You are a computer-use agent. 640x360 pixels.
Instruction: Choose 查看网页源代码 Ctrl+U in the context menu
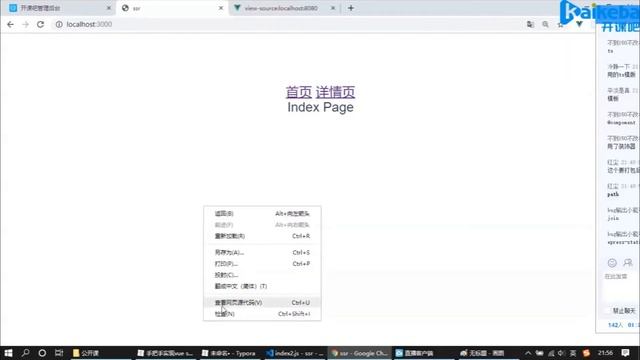tap(262, 302)
